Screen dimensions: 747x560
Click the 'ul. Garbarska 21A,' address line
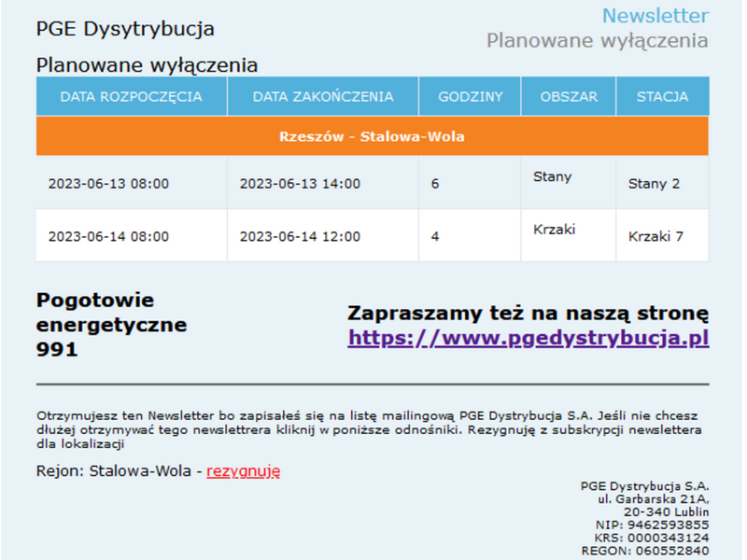click(x=654, y=499)
